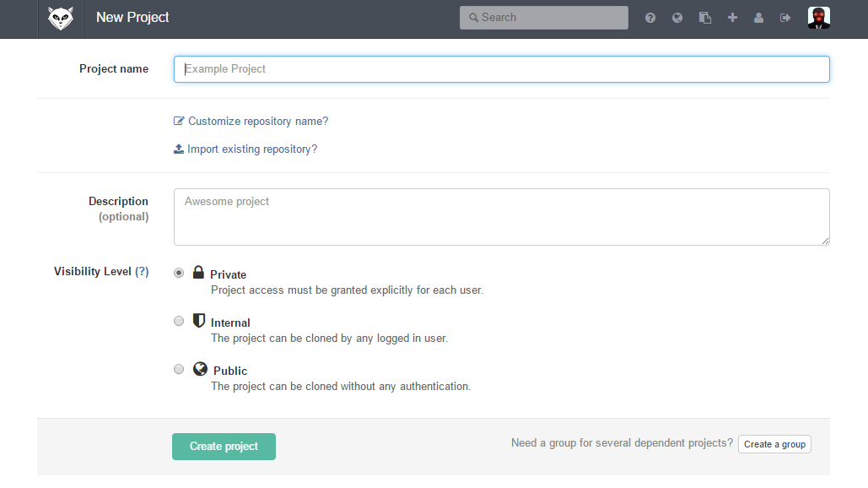Open user avatar in top right
Viewport: 868px width, 488px height.
tap(819, 18)
